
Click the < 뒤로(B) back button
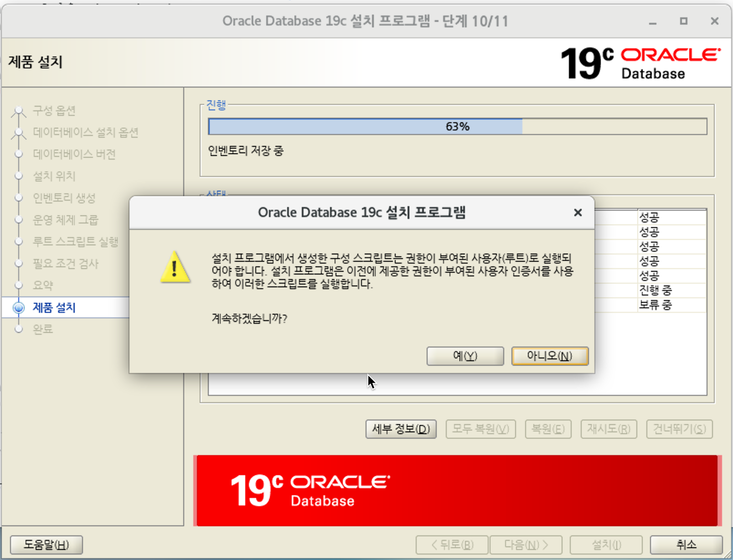[452, 544]
